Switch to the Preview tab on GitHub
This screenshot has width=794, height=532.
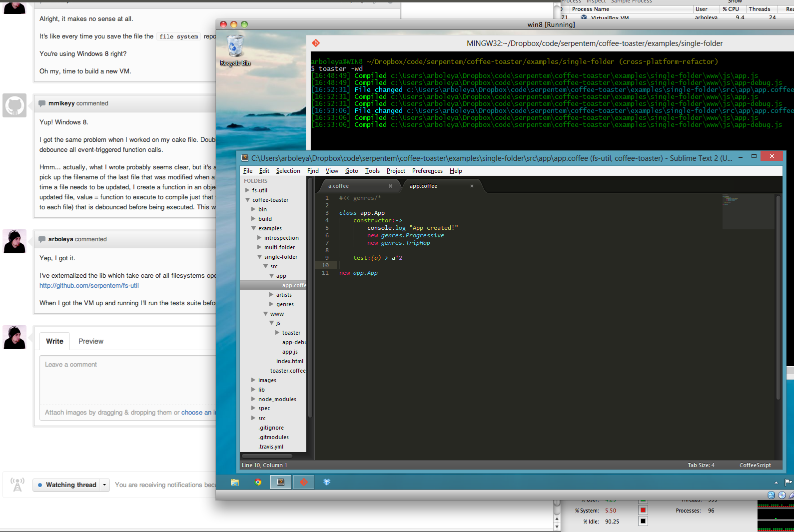pyautogui.click(x=91, y=341)
